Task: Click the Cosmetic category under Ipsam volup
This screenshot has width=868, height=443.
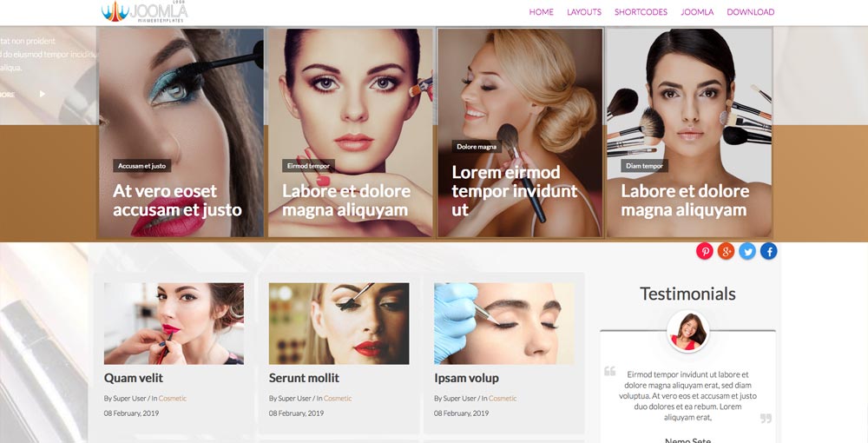Action: click(503, 399)
